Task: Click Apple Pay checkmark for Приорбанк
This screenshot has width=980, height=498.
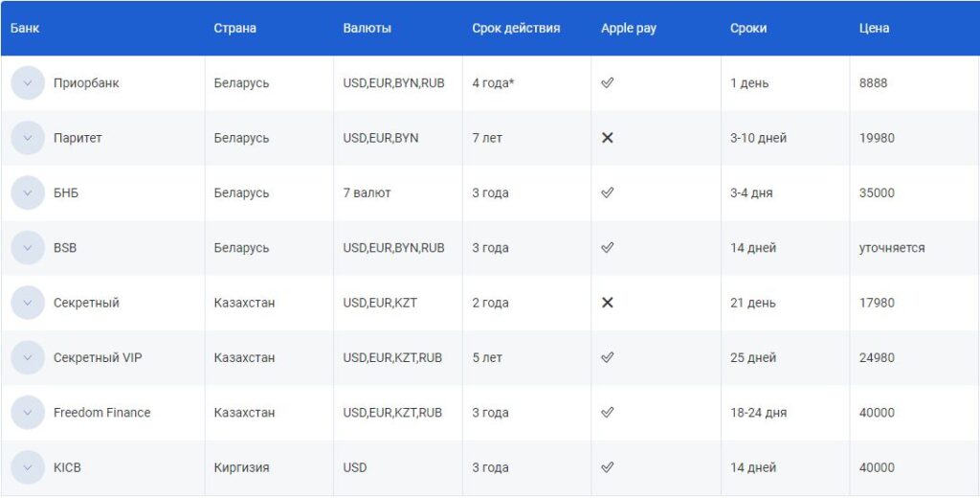Action: (x=607, y=82)
